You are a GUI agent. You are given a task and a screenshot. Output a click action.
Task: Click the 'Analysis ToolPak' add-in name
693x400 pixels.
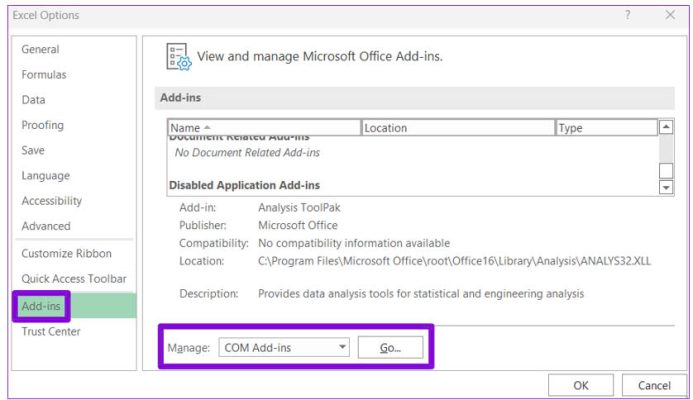tap(299, 207)
